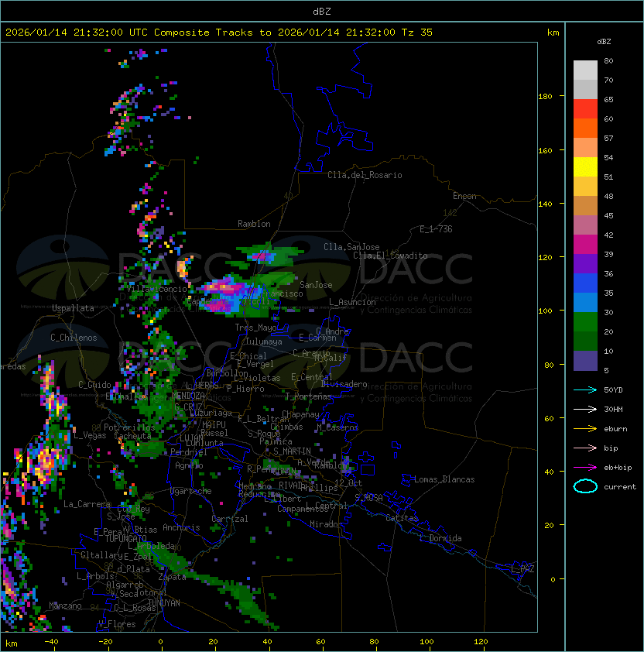Click the Carrizal place label

(x=230, y=519)
